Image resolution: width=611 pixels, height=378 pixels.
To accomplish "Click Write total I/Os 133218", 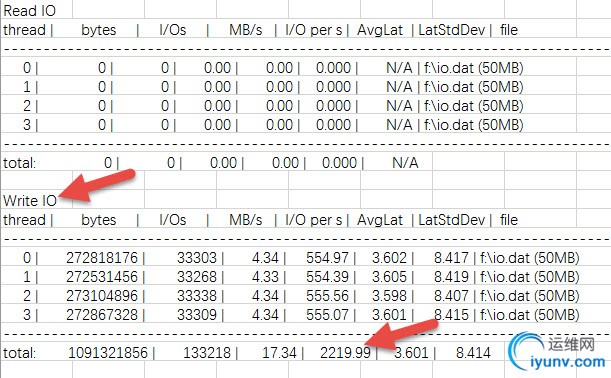I will click(207, 353).
